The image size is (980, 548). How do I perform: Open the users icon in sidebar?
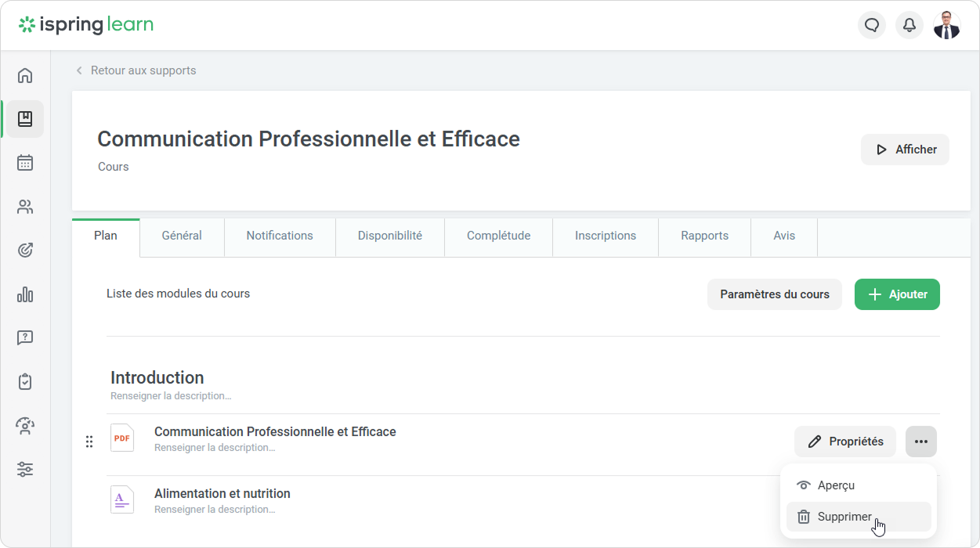(25, 207)
